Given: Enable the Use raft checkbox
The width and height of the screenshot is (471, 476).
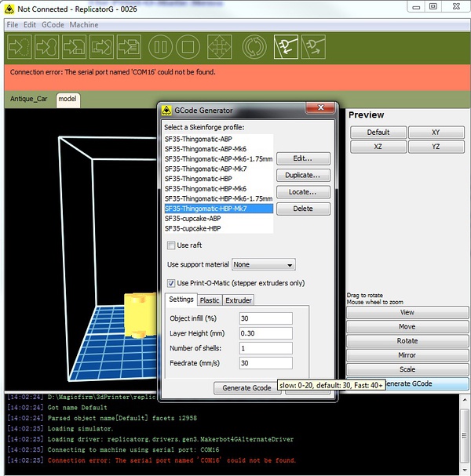Looking at the screenshot, I should (172, 245).
